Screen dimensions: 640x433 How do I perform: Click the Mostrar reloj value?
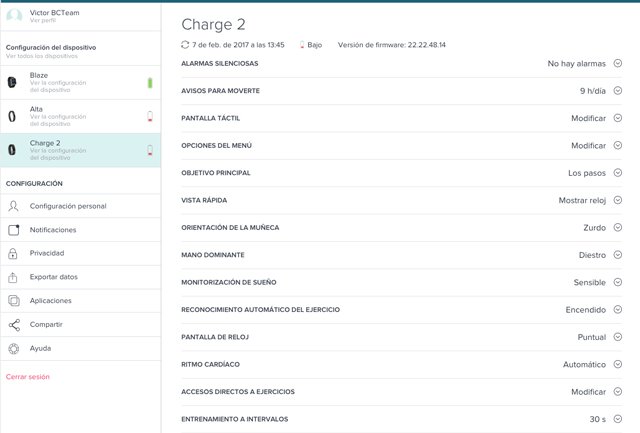(x=582, y=200)
